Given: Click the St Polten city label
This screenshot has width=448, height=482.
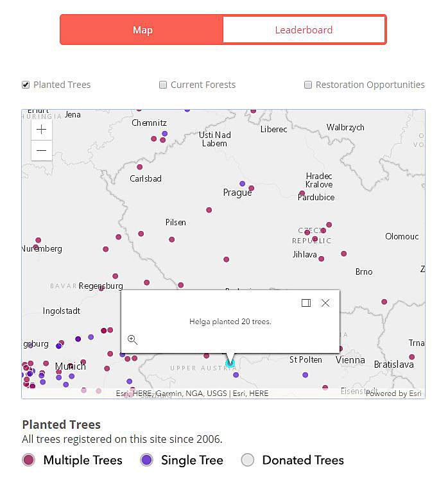Looking at the screenshot, I should tap(306, 359).
